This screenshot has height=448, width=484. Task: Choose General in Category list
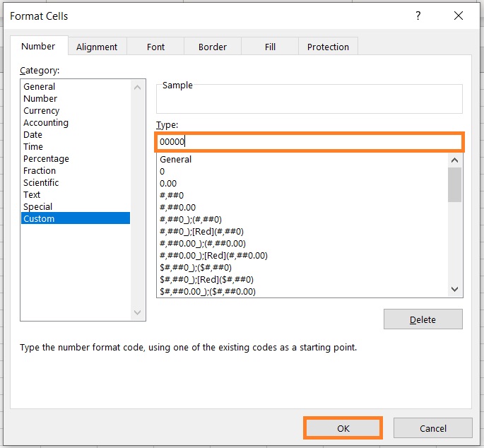click(x=76, y=86)
